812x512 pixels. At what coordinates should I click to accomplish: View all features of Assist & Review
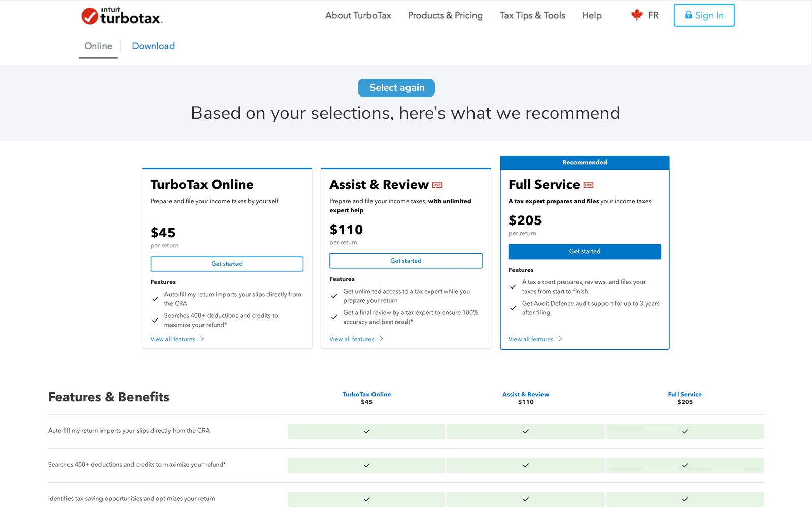[x=352, y=339]
